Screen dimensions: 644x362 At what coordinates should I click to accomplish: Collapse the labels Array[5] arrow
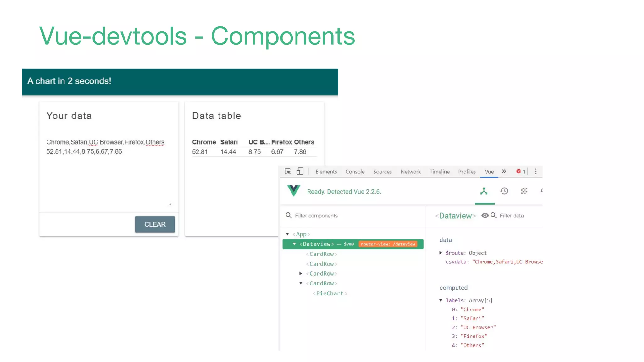point(441,300)
